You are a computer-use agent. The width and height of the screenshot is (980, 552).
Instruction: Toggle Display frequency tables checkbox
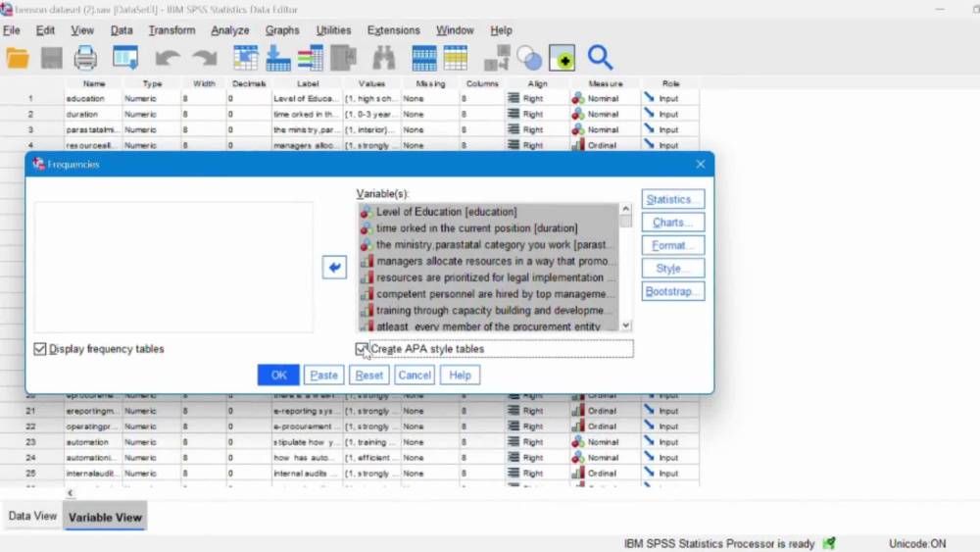click(x=40, y=349)
